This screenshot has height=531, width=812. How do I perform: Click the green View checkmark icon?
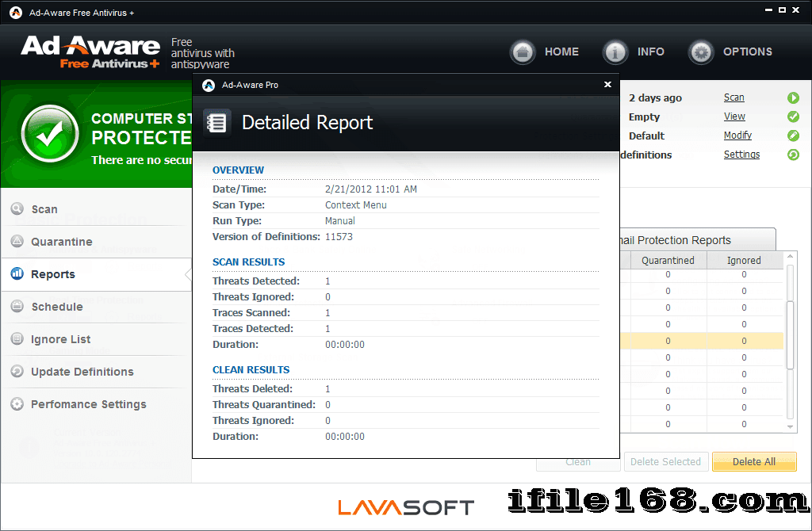tap(793, 117)
